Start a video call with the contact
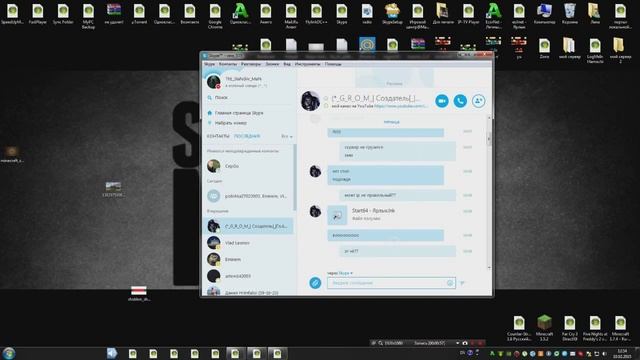Viewport: 640px width, 360px height. pyautogui.click(x=442, y=101)
